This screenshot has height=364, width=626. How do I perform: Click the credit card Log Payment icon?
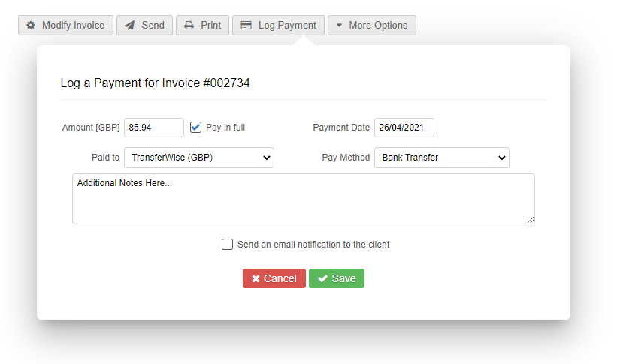[x=246, y=25]
